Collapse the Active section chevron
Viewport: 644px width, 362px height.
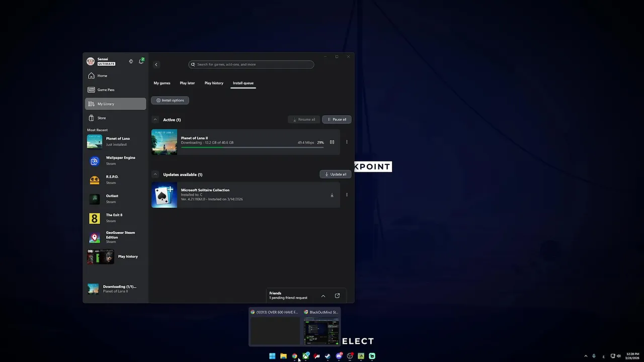(x=155, y=120)
